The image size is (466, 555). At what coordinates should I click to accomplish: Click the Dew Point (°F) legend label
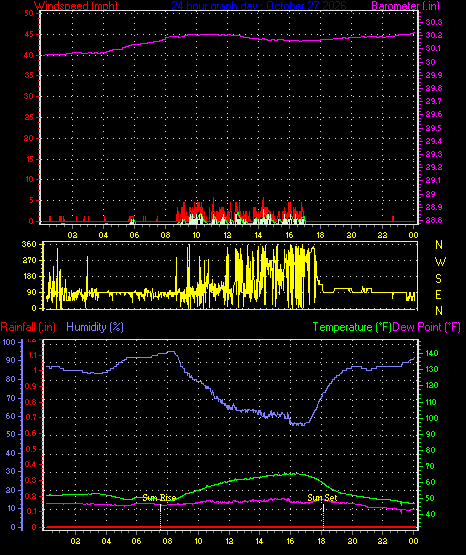(426, 327)
